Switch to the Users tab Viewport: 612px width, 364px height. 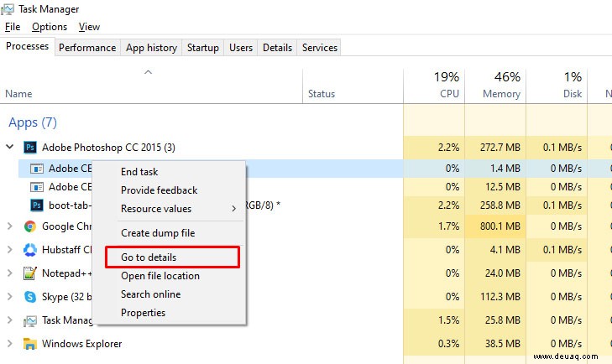pos(241,48)
